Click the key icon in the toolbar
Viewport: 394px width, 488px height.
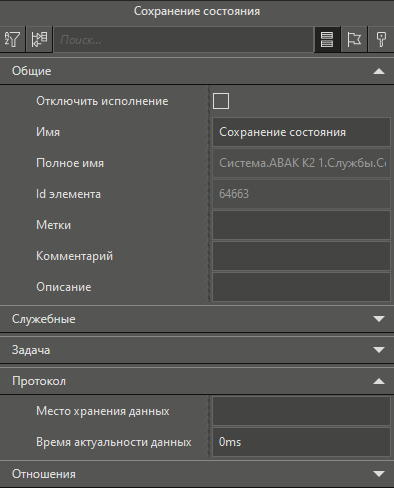click(381, 39)
